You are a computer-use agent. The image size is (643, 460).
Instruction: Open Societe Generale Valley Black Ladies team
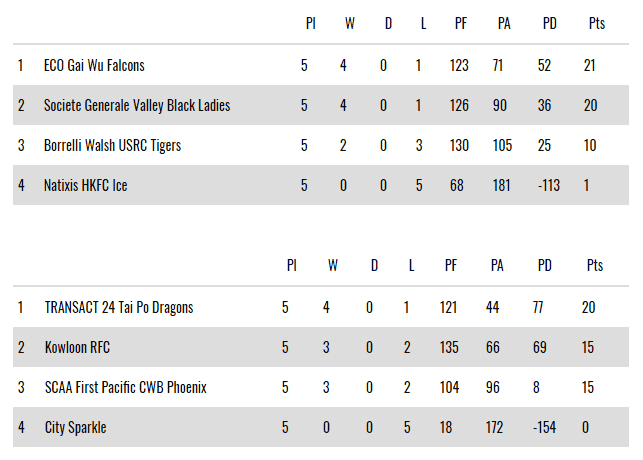137,106
